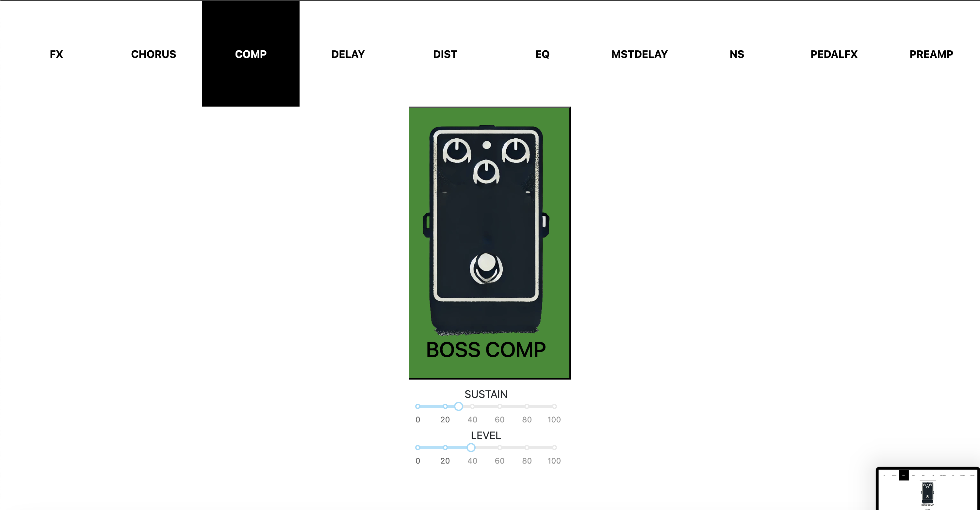The image size is (980, 510).
Task: Click the SUSTAIN slider handle
Action: (x=459, y=406)
